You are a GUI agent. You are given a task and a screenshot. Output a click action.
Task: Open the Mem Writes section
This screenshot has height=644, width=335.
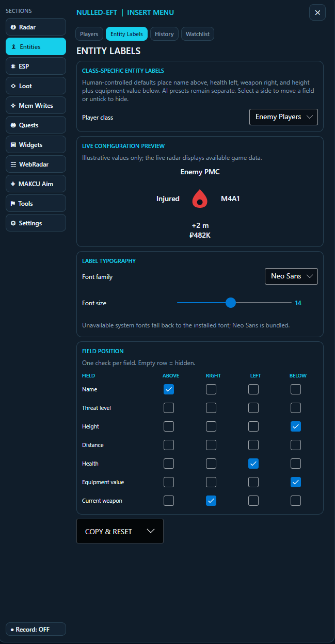coord(36,105)
